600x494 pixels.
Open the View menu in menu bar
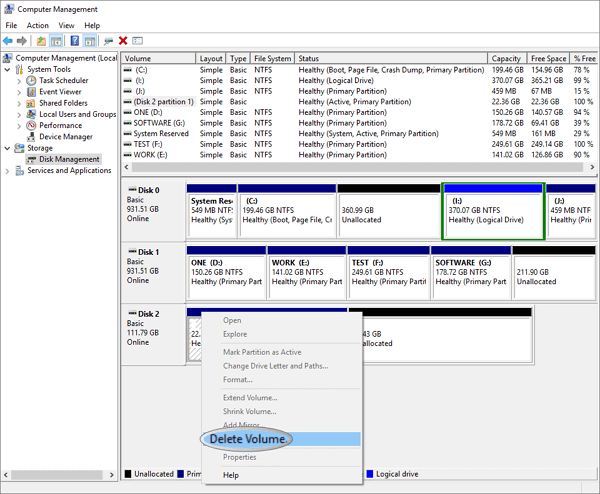point(66,25)
